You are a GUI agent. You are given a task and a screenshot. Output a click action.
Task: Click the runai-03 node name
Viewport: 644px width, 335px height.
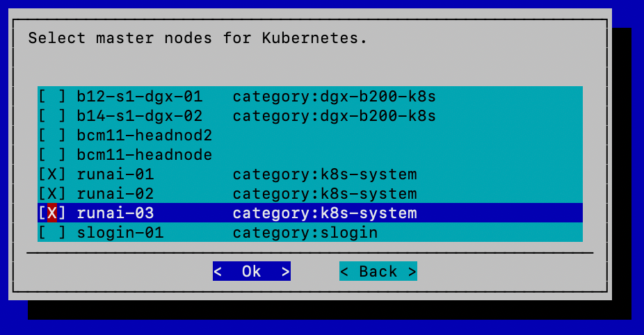(115, 213)
